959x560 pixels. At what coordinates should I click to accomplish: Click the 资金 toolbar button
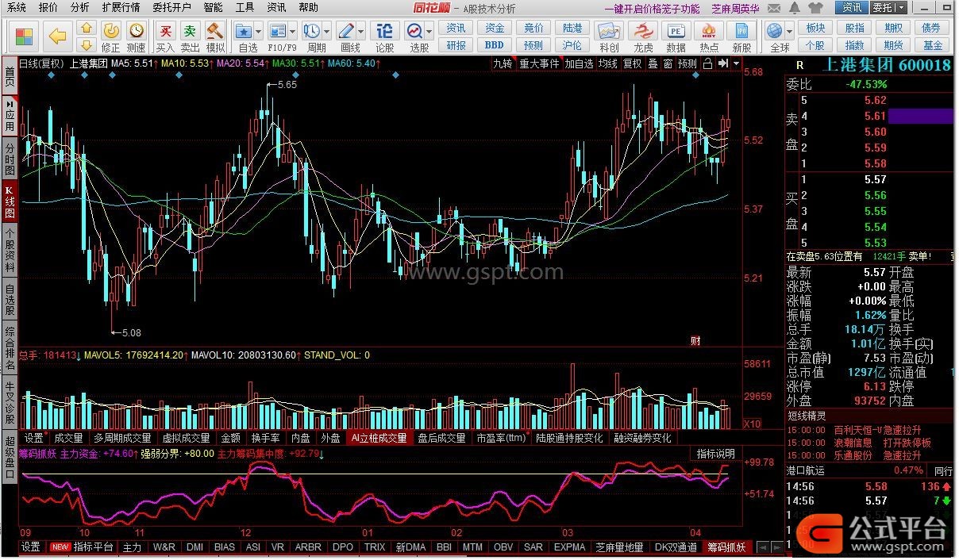coord(495,28)
